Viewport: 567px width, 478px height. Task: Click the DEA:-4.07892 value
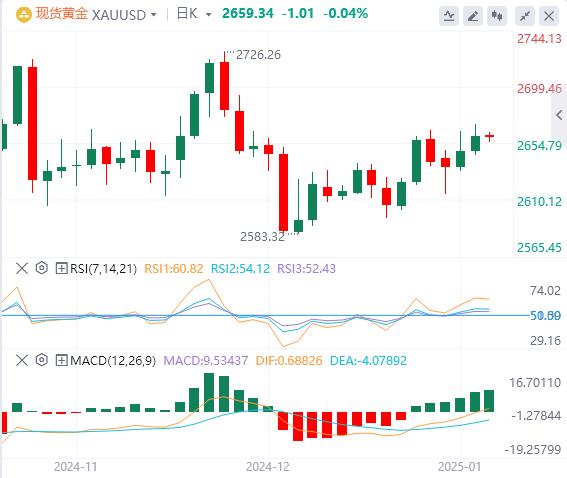coord(368,360)
